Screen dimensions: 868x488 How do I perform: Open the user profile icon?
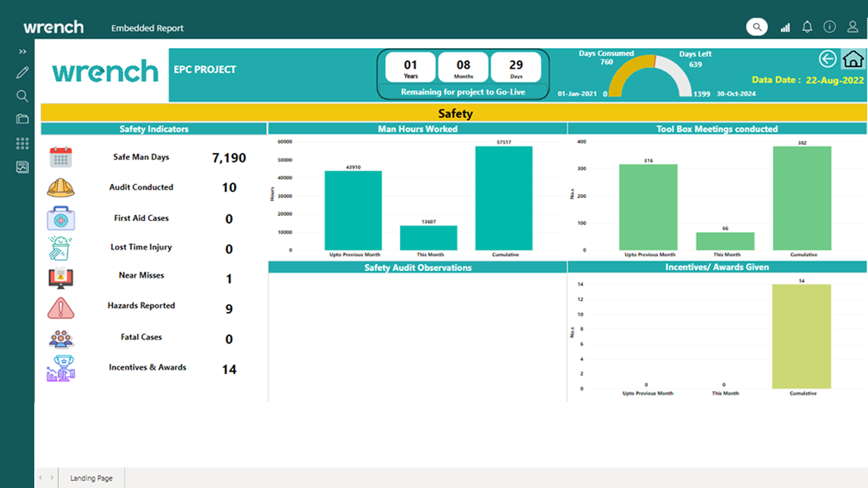tap(853, 27)
